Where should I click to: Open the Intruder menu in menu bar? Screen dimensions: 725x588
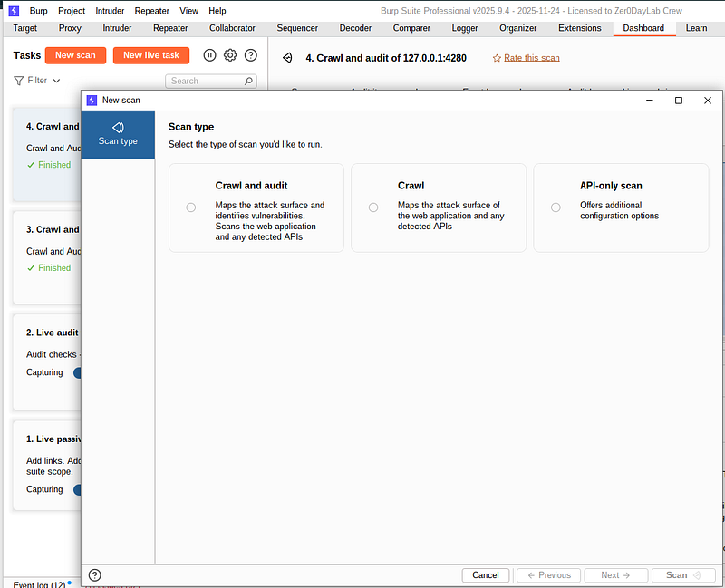pyautogui.click(x=110, y=11)
